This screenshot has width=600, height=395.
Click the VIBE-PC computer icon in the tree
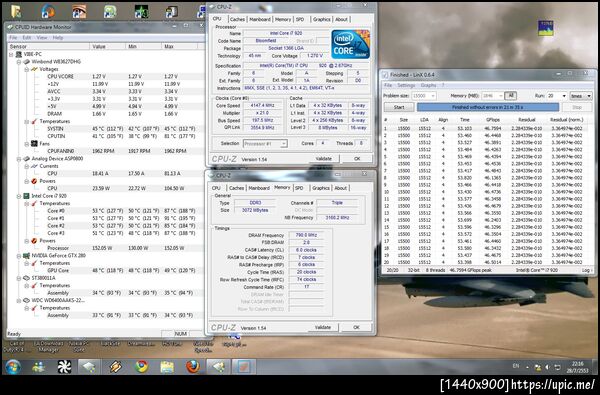pyautogui.click(x=18, y=54)
